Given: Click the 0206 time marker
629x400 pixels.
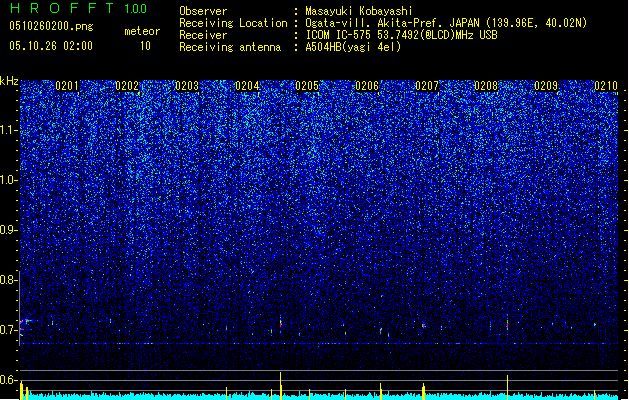Looking at the screenshot, I should click(x=367, y=86).
